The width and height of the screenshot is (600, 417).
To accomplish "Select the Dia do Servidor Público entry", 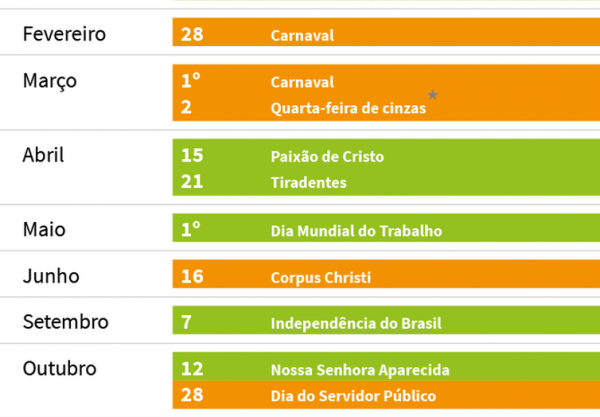I will pos(353,396).
